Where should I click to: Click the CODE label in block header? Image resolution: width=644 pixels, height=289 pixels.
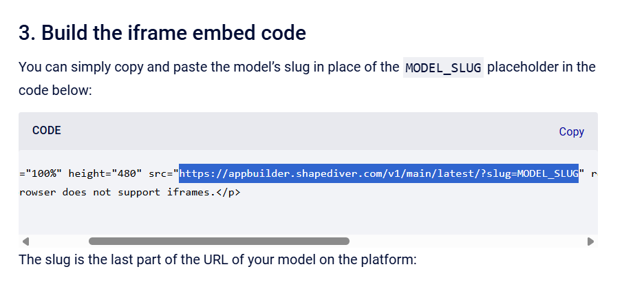47,131
